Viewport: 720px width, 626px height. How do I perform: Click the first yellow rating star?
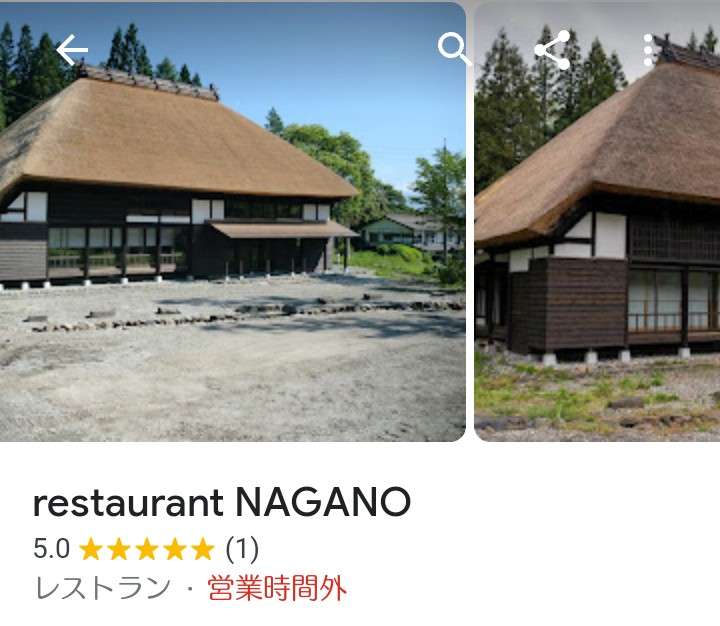(90, 549)
